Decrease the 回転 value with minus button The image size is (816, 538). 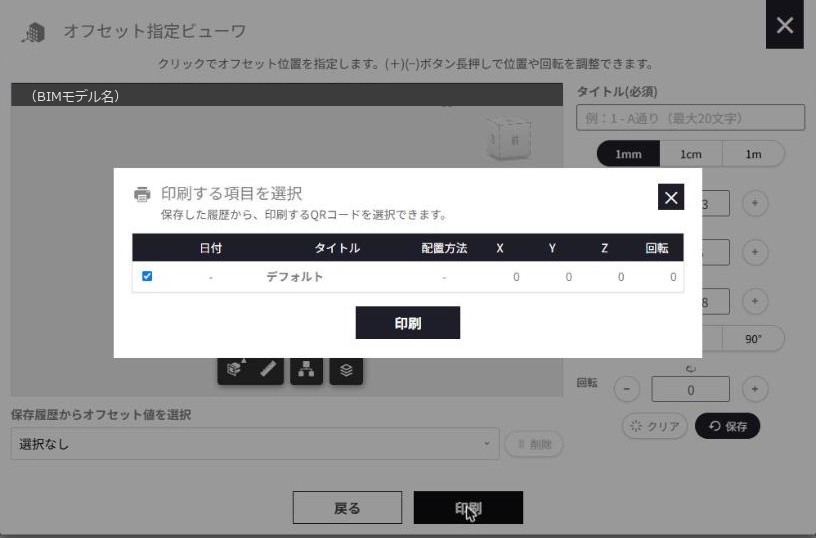coord(627,389)
